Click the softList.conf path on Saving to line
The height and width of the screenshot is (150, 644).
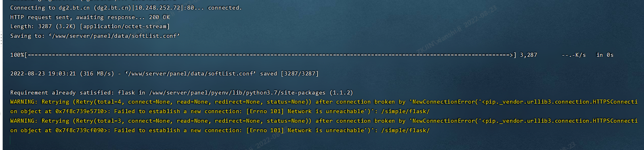114,36
